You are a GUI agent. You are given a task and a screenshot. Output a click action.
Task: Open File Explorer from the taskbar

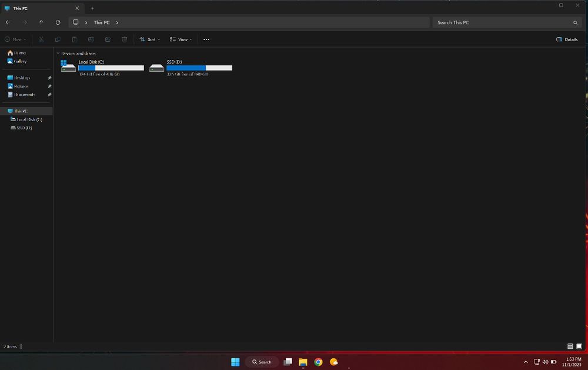[x=303, y=362]
